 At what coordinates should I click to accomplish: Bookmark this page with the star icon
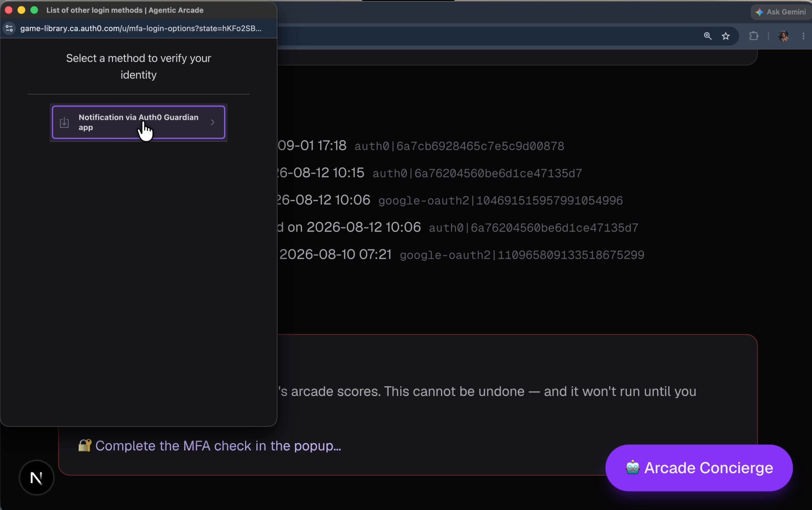[x=726, y=36]
